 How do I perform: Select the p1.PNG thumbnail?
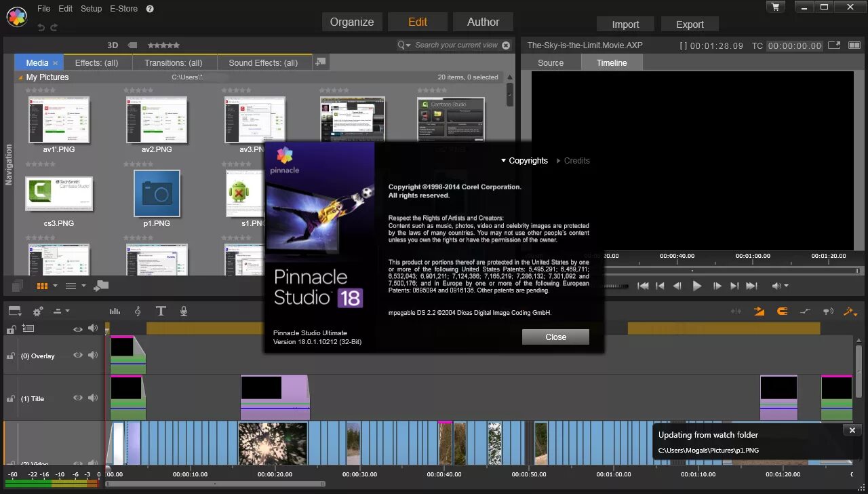[157, 193]
